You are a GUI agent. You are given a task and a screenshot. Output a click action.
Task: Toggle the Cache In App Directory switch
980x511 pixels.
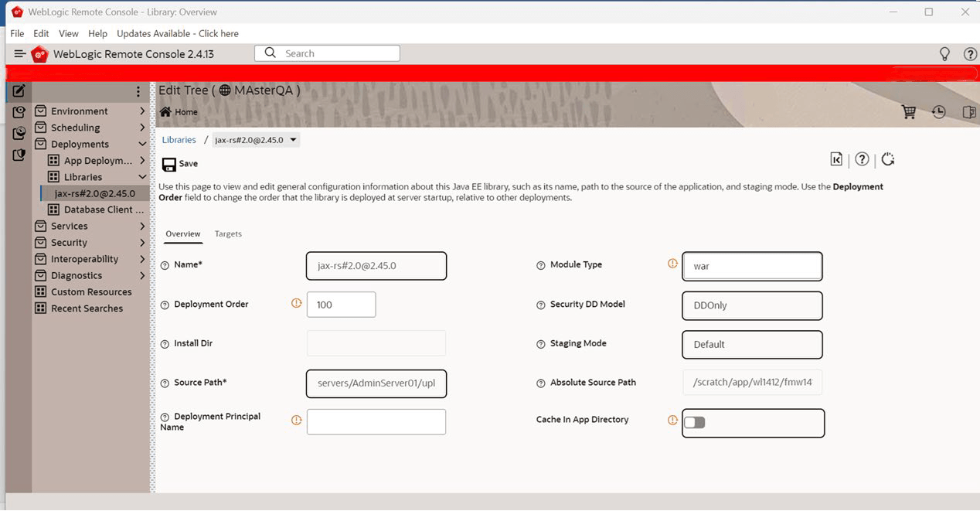pos(695,423)
